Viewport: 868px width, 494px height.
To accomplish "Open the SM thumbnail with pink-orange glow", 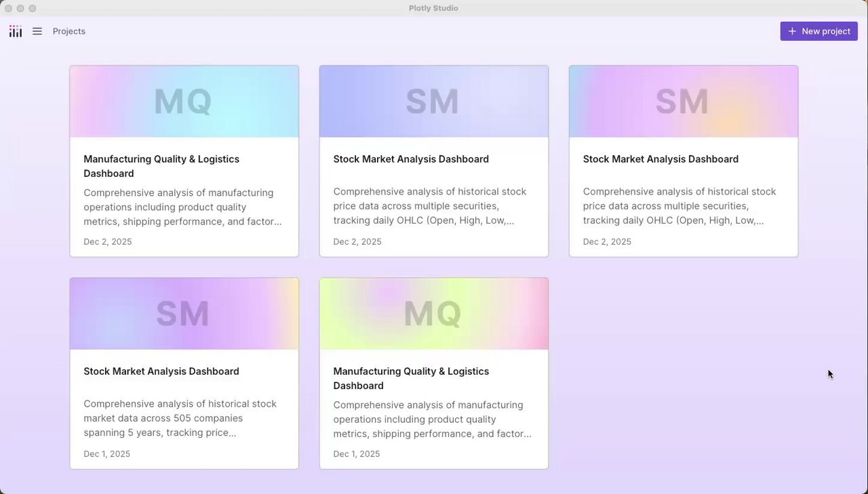I will [683, 102].
